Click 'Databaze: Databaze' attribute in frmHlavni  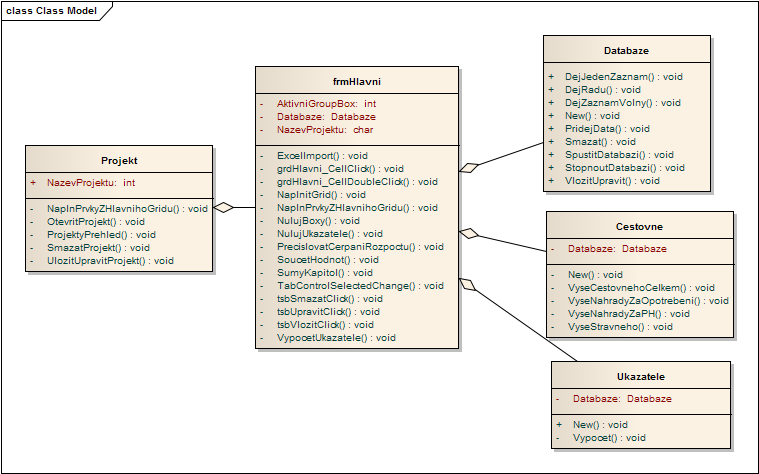point(326,117)
